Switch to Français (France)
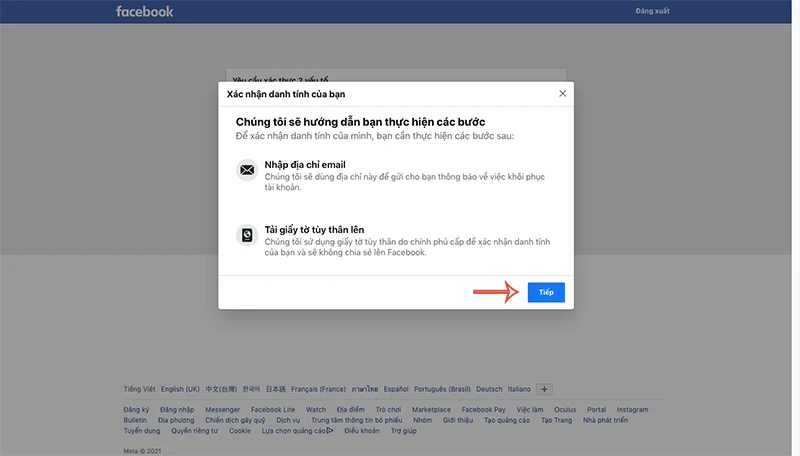The width and height of the screenshot is (800, 456). click(318, 389)
